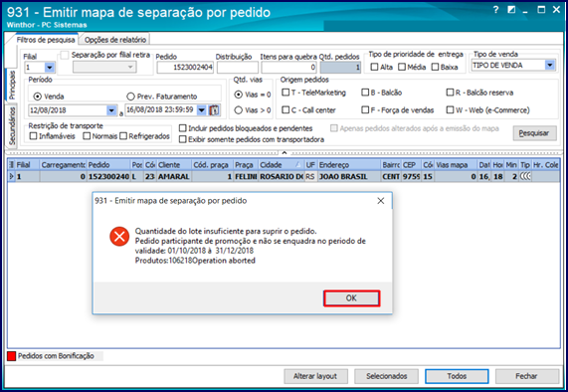This screenshot has height=392, width=568.
Task: Check Normais restriction checkbox
Action: point(87,136)
